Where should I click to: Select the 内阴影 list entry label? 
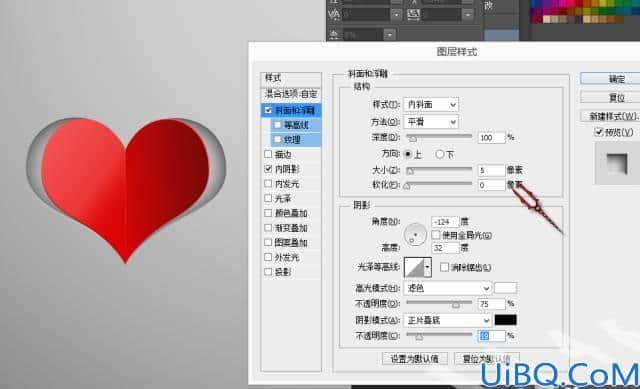[x=287, y=169]
